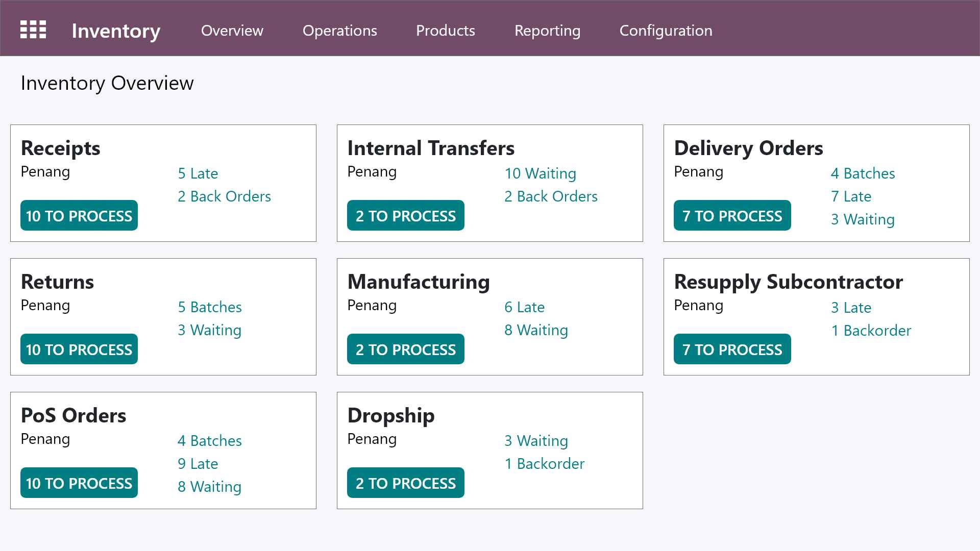This screenshot has height=551, width=980.
Task: Open the Configuration menu
Action: pos(666,31)
